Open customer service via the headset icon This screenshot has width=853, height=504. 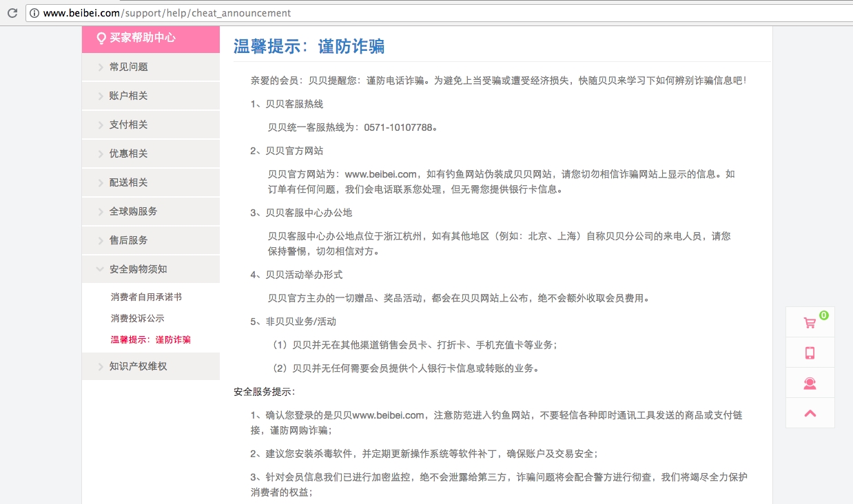(x=810, y=383)
